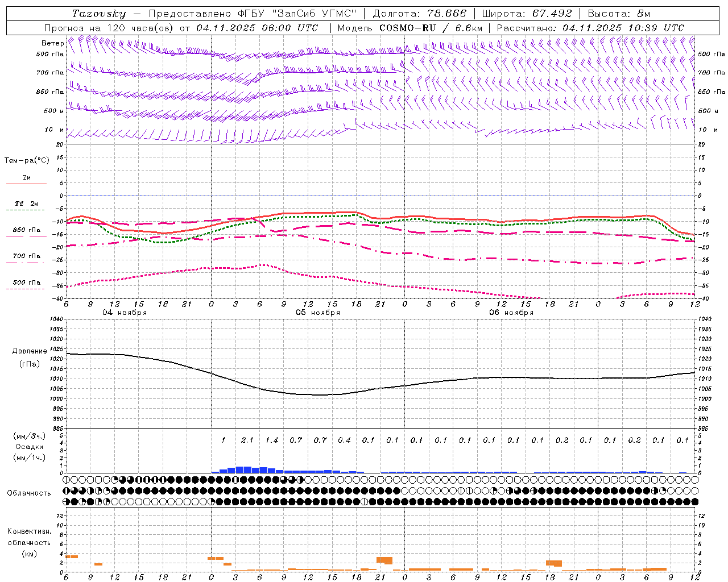This screenshot has width=728, height=582.
Task: Click the forecast start 04.11.2025 06:00 UTC
Action: tap(257, 28)
